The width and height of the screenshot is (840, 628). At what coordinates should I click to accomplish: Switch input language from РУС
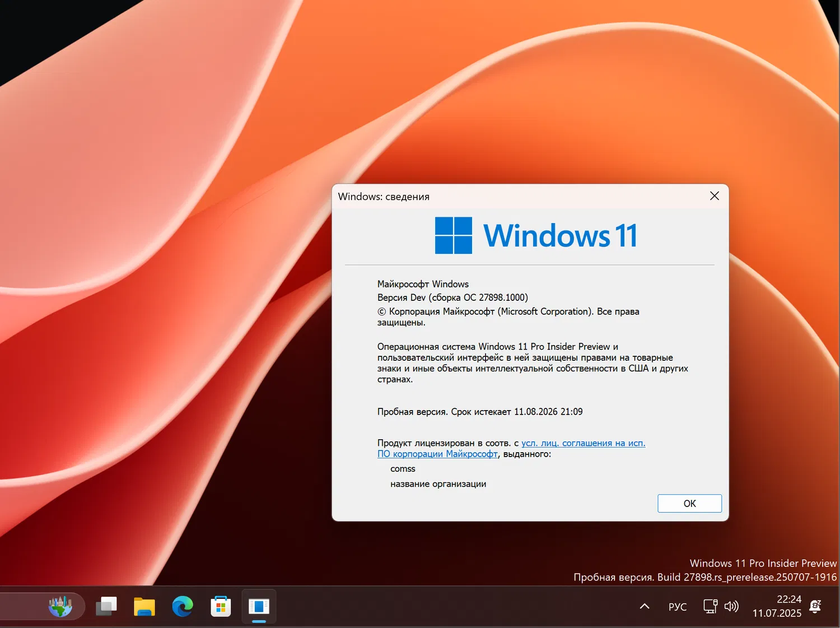677,607
